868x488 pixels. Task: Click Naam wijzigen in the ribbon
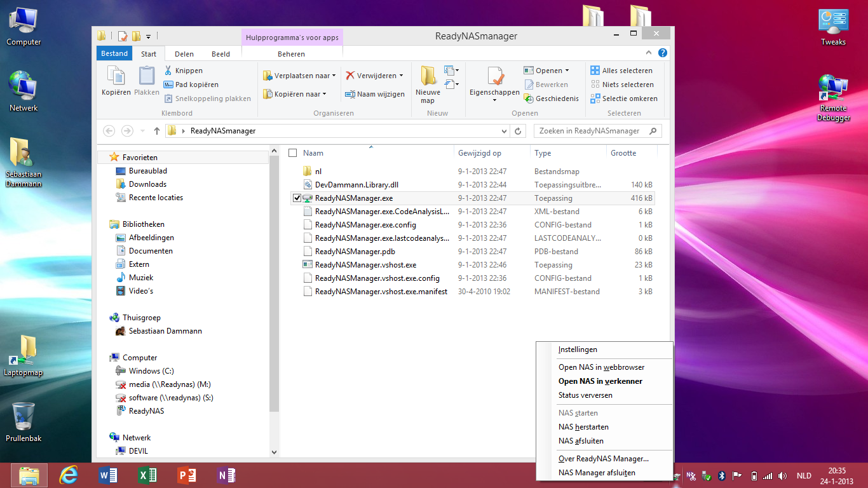point(375,94)
